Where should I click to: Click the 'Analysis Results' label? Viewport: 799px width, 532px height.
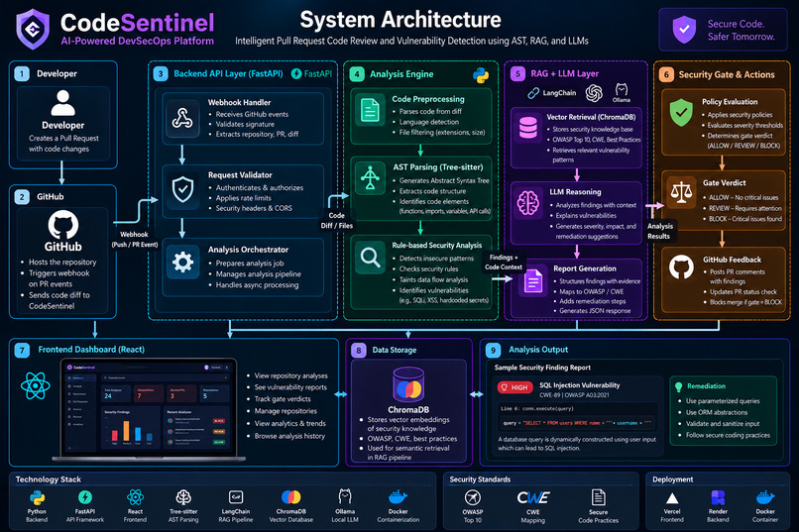[660, 231]
